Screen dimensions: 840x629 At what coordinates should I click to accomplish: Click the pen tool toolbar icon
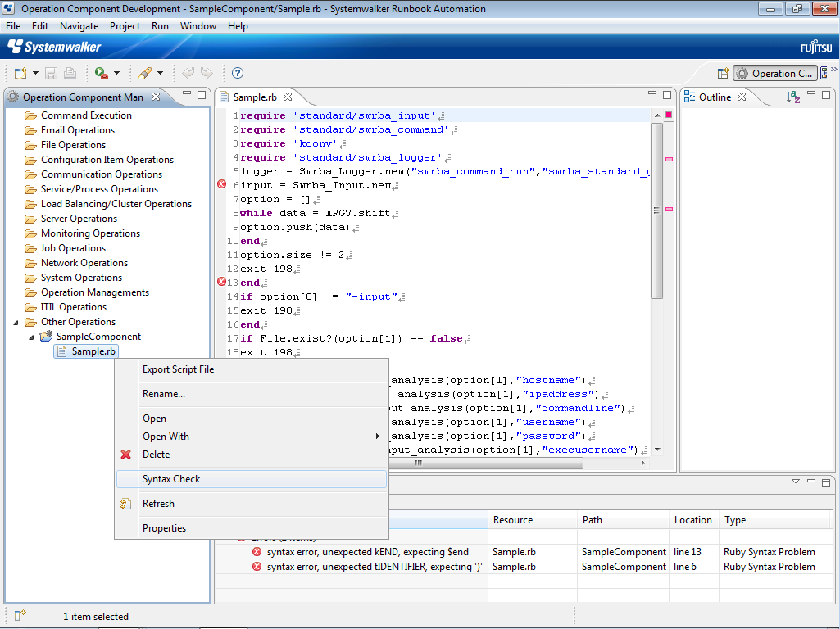[x=144, y=74]
